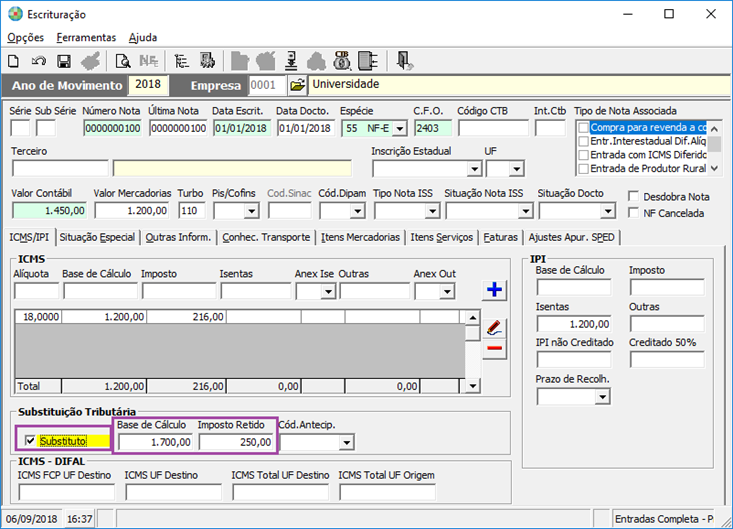Viewport: 733px width, 529px height.
Task: Open the Espécie NF-E dropdown
Action: pos(400,128)
